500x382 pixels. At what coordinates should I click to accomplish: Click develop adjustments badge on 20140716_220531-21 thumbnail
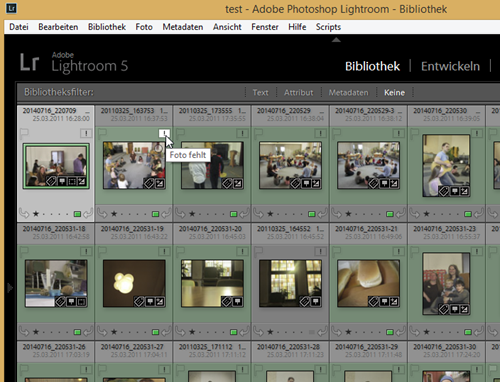coord(394,302)
